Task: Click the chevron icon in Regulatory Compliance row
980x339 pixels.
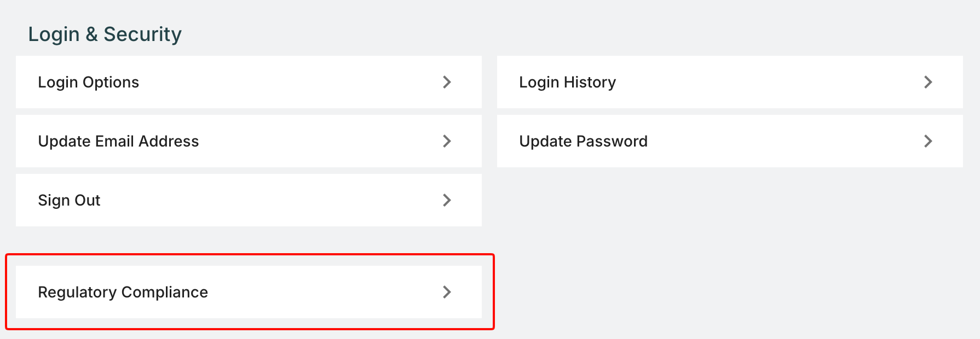Action: 447,292
